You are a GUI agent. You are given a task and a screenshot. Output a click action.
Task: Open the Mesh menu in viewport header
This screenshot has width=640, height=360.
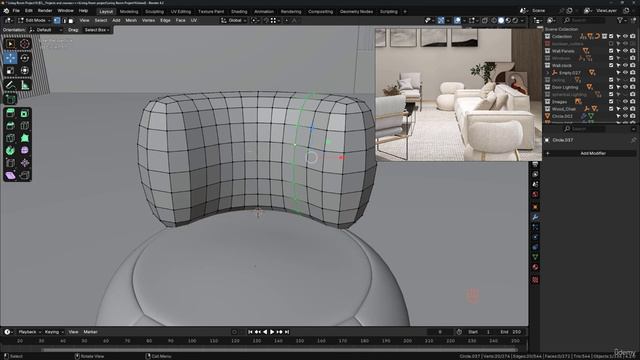click(131, 20)
